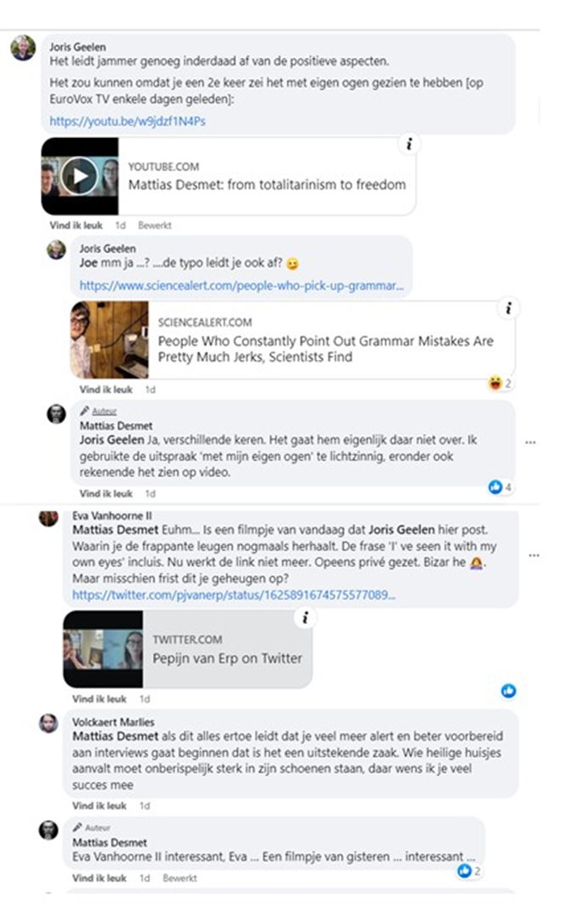Open options menu beside Eva Vanhoorne comment
569x924 pixels.
click(533, 555)
